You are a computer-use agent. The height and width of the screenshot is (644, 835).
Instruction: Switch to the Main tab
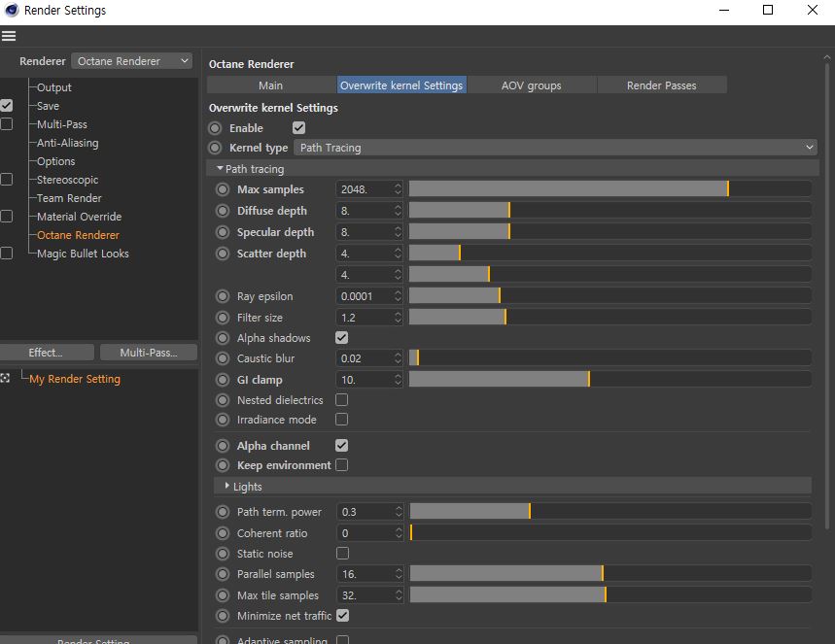click(x=271, y=85)
